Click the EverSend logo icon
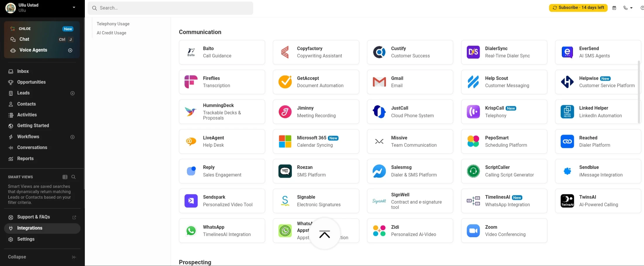 [x=567, y=52]
